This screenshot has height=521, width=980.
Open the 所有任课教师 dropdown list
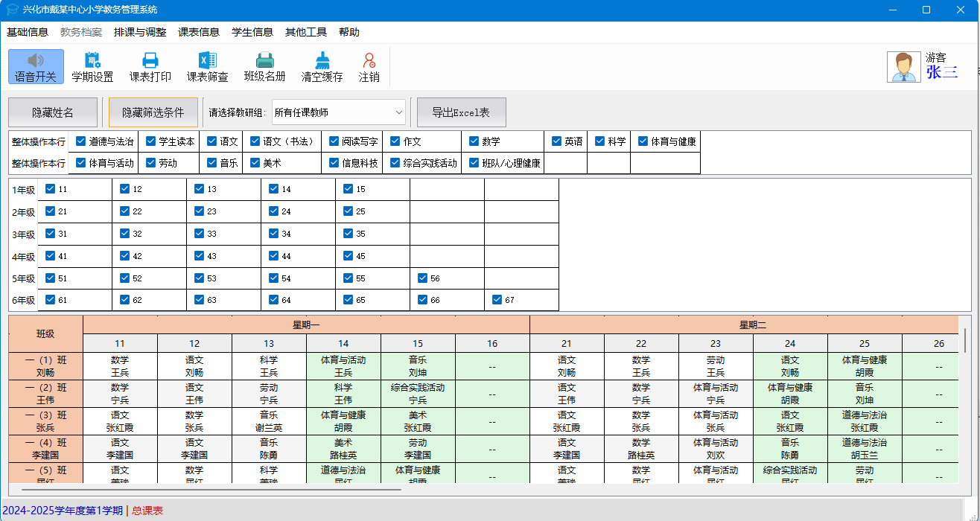tap(339, 112)
